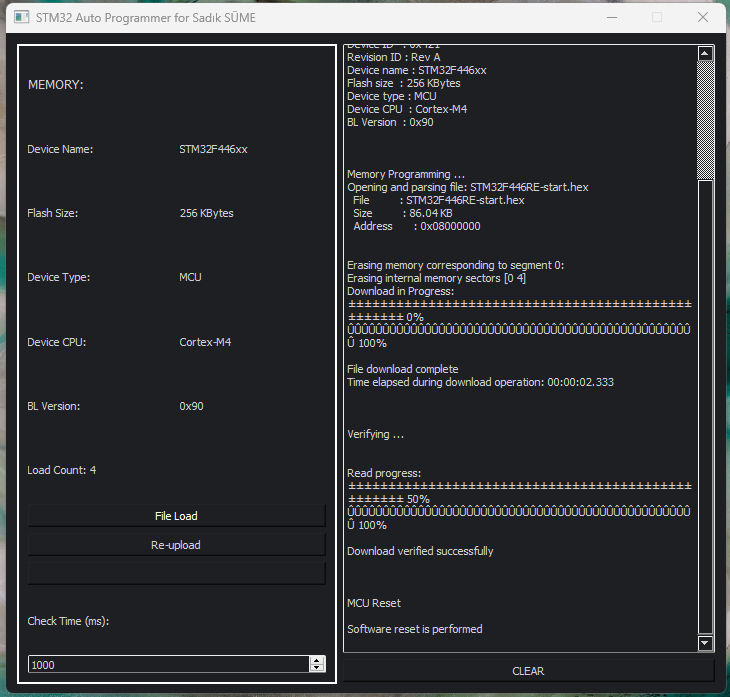
Task: Click the Cortex-M4 value in memory panel
Action: pos(205,342)
